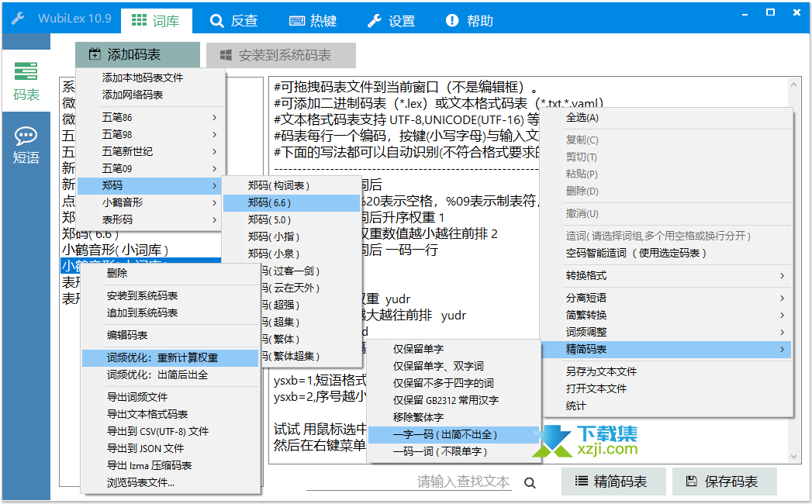This screenshot has height=504, width=812.
Task: Choose 添加网络码表 menu entry
Action: [150, 95]
